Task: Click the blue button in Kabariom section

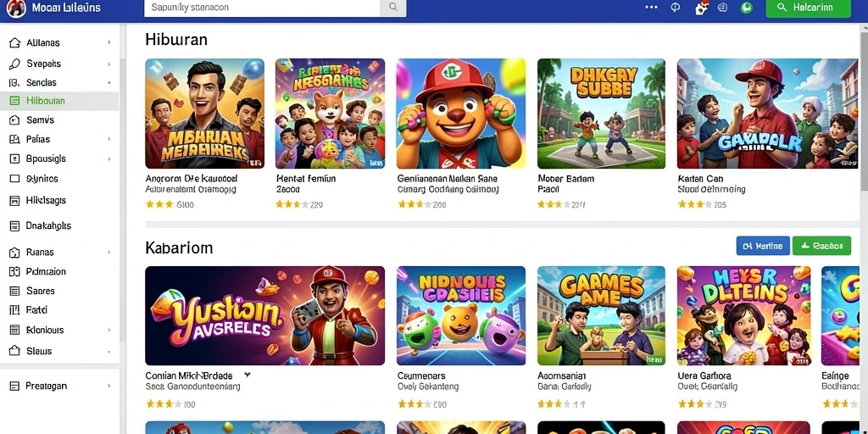Action: tap(763, 246)
